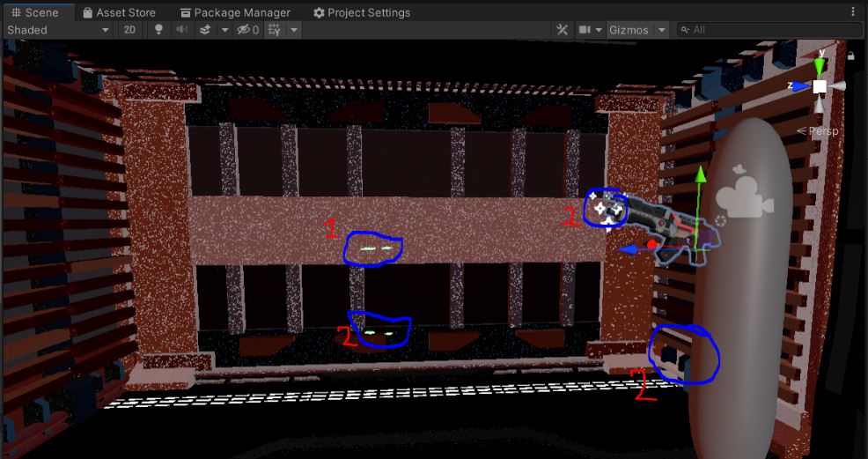The height and width of the screenshot is (459, 868).
Task: Open scene camera settings icon
Action: coord(585,30)
